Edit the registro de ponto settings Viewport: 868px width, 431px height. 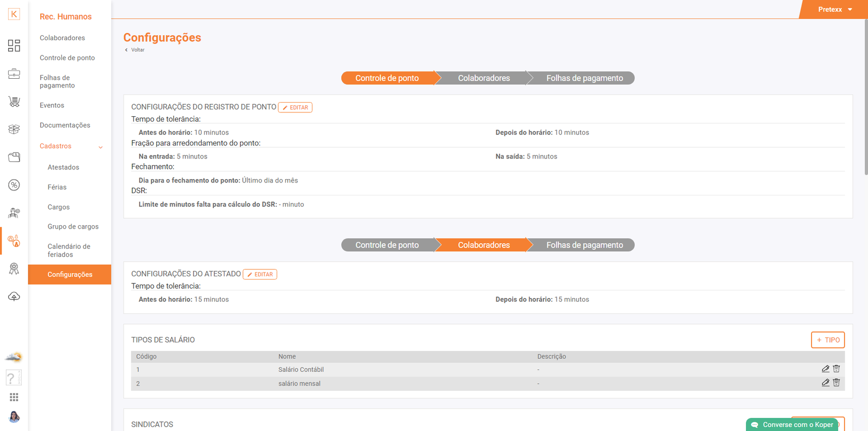pyautogui.click(x=295, y=107)
